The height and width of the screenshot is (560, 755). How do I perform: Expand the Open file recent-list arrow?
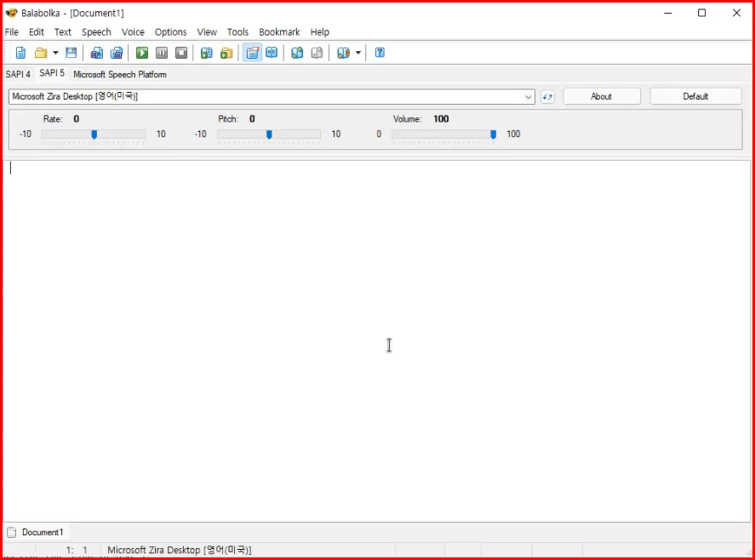pos(55,53)
